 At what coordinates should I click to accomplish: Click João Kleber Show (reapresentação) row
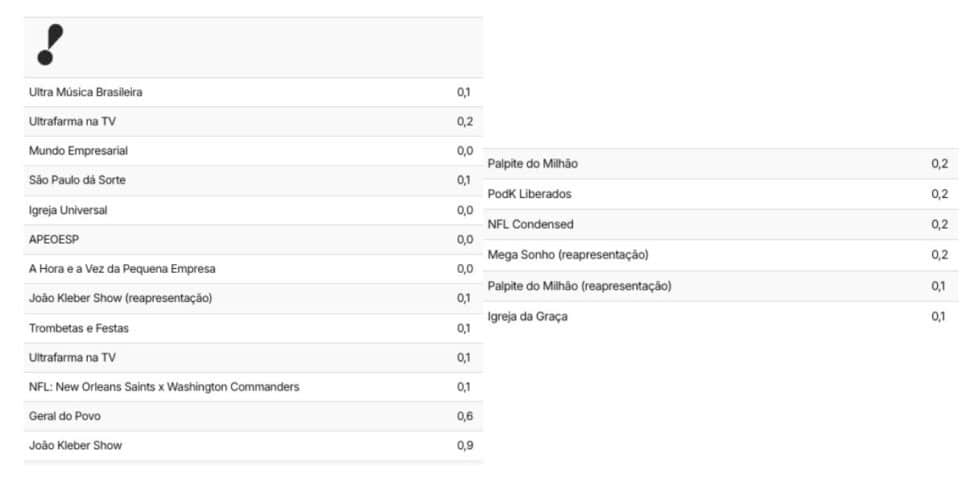pyautogui.click(x=253, y=298)
